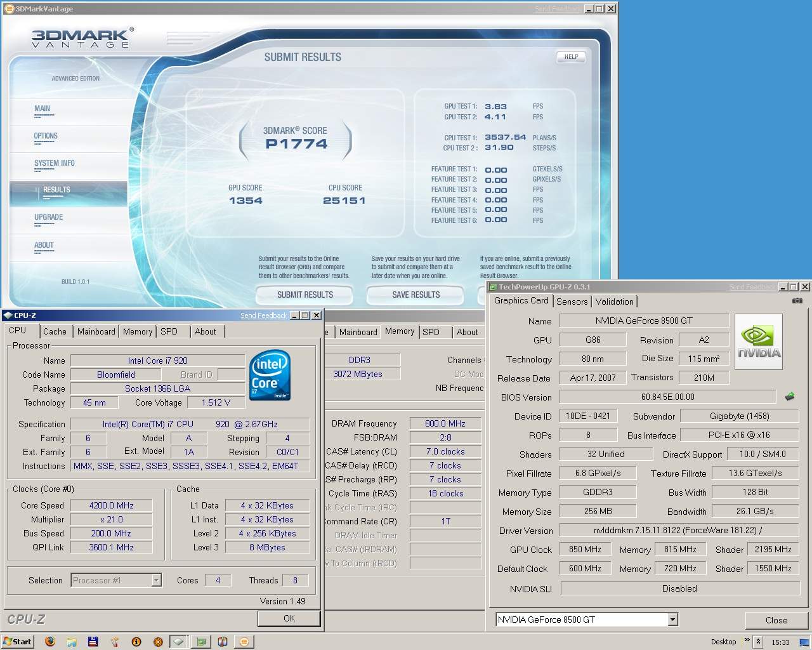812x650 pixels.
Task: Click the Desktop toolbar label in taskbar
Action: [x=723, y=642]
